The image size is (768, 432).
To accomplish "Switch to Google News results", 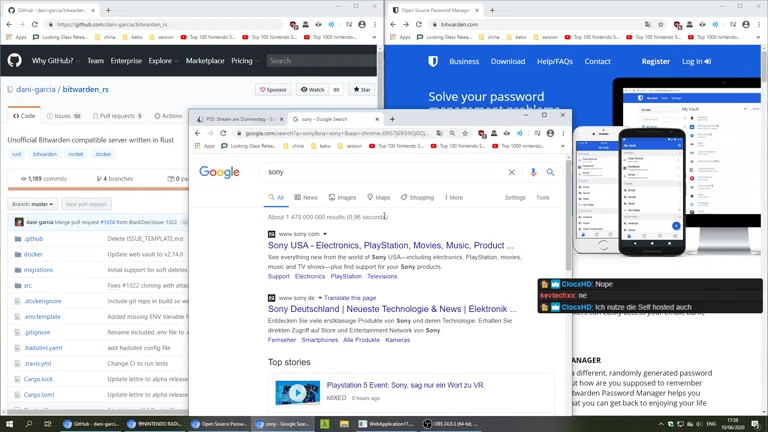I will tap(306, 197).
